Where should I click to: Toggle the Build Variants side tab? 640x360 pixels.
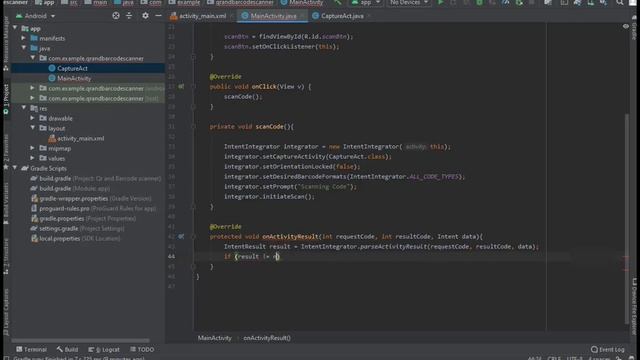coord(6,203)
